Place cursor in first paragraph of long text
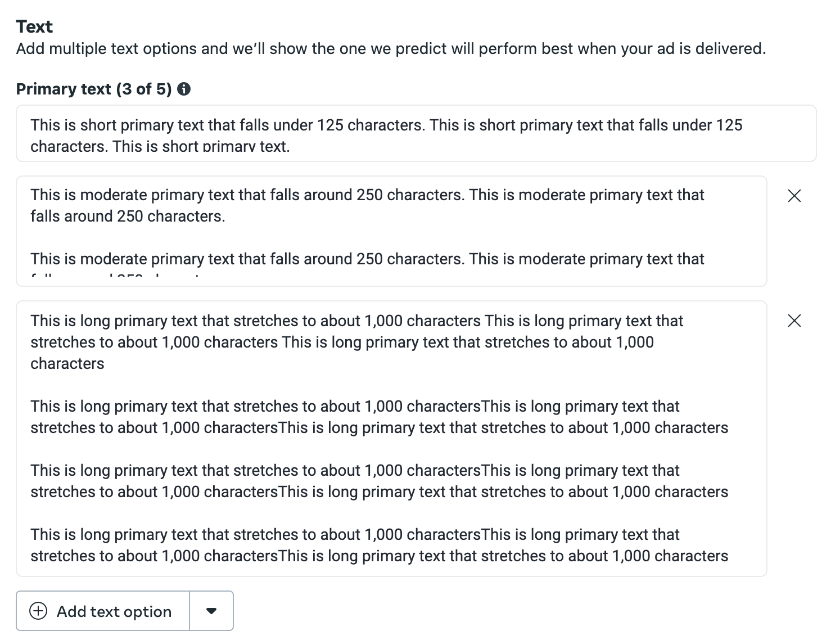The height and width of the screenshot is (640, 840). click(x=356, y=342)
